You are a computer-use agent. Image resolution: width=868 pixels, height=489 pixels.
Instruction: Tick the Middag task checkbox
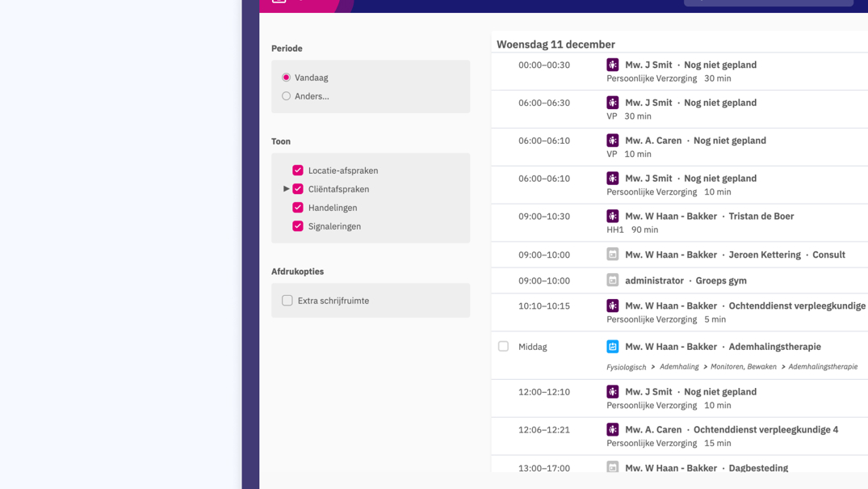(x=503, y=347)
